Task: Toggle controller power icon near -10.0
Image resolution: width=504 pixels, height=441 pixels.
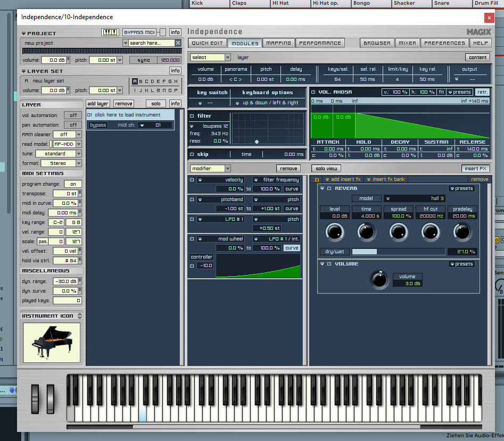Action: pyautogui.click(x=192, y=265)
